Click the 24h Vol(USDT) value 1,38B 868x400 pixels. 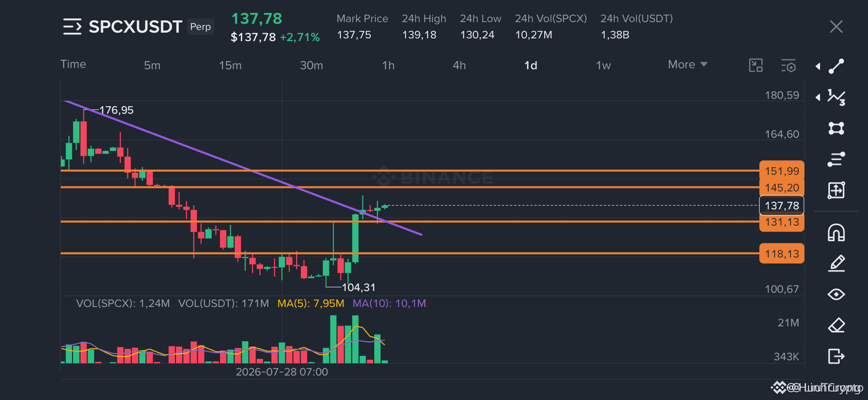coord(615,35)
